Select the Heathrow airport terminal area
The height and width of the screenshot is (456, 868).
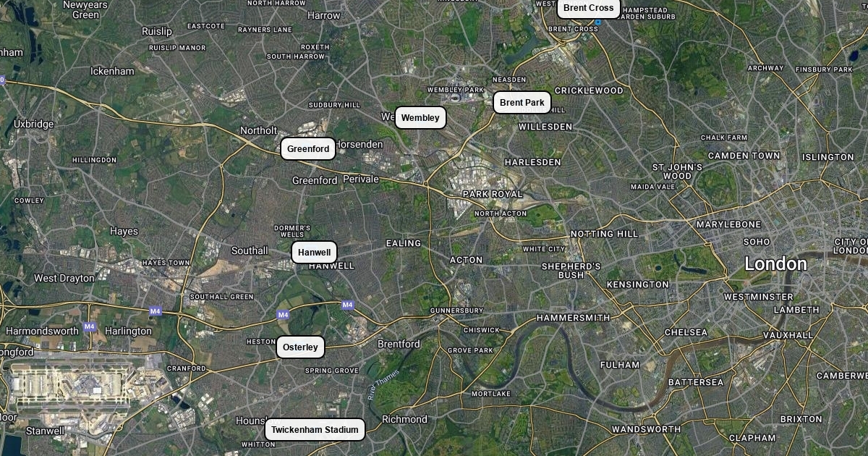71,385
